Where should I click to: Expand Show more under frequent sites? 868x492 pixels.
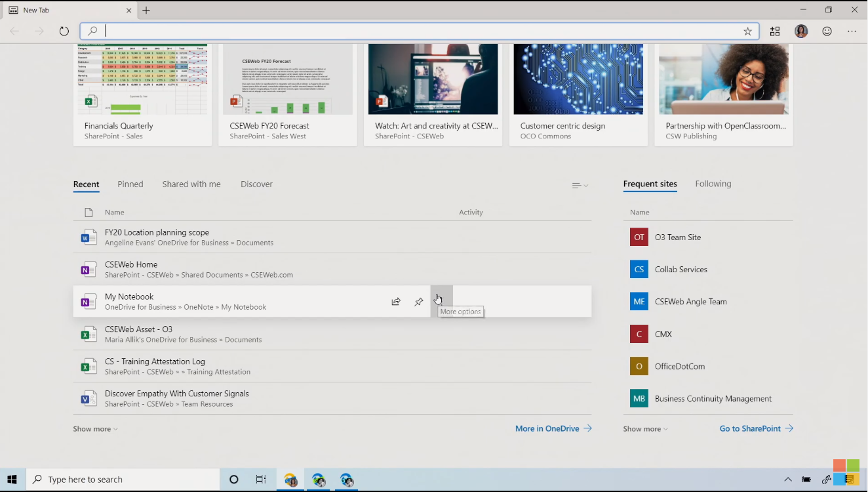click(645, 429)
